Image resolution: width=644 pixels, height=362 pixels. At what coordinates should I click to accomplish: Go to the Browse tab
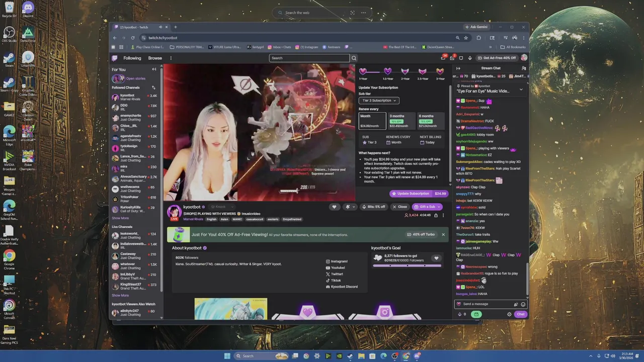pos(155,58)
